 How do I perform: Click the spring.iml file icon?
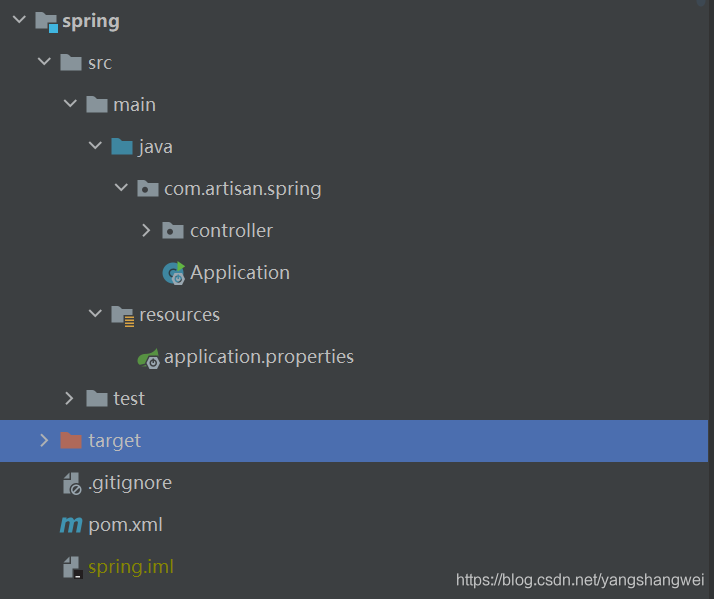pos(71,567)
